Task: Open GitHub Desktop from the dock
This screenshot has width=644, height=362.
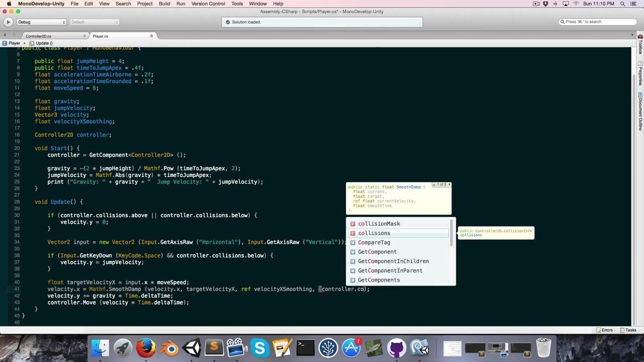Action: coord(396,348)
